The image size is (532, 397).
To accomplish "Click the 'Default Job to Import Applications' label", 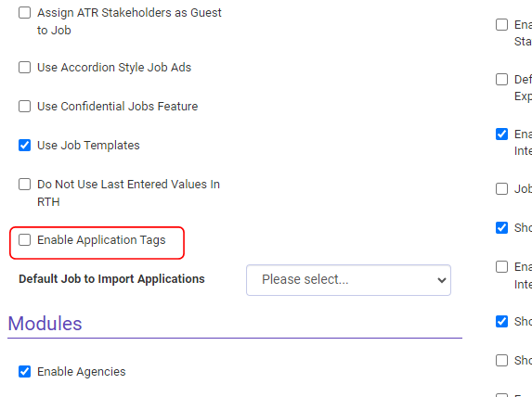I will click(111, 279).
